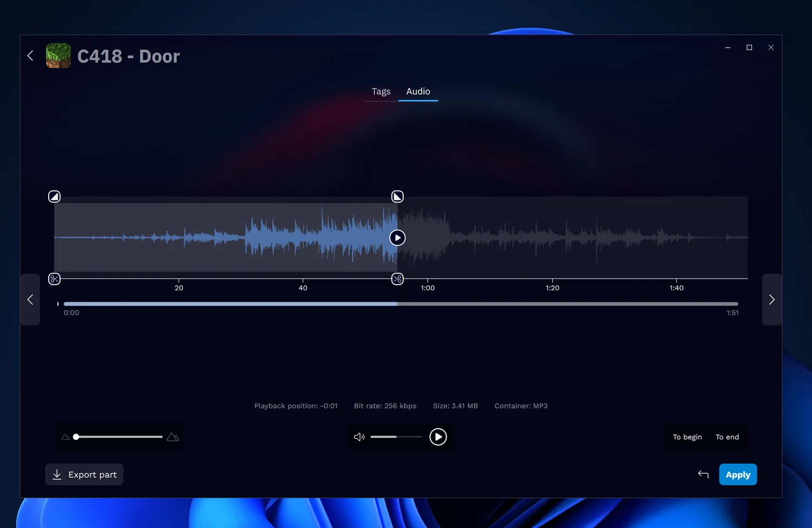Click the 1:20 timeline mark
812x528 pixels.
553,288
